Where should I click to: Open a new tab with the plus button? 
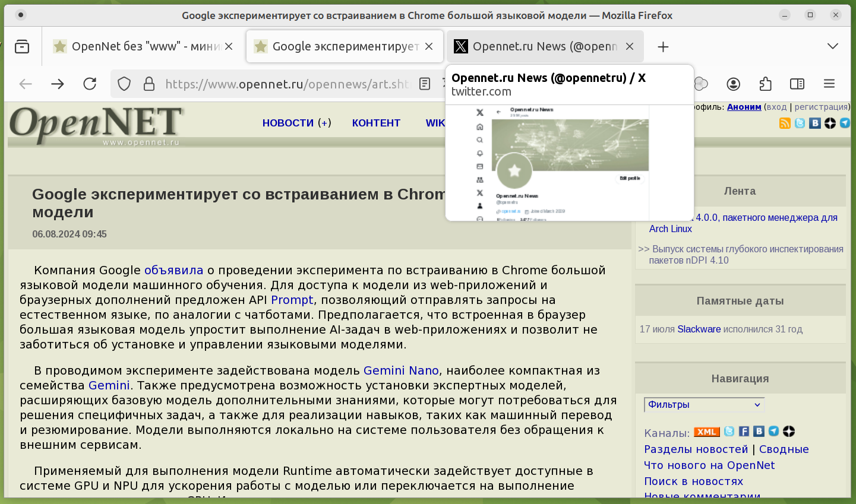point(663,46)
